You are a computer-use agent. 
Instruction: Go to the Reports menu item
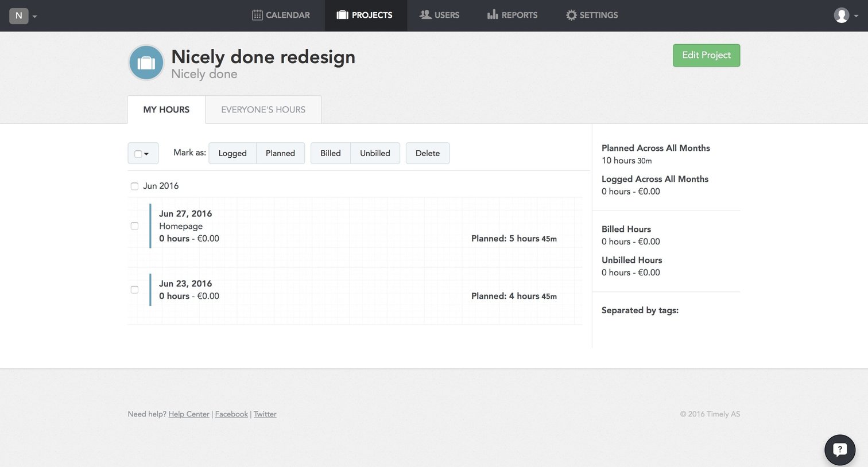pos(513,15)
